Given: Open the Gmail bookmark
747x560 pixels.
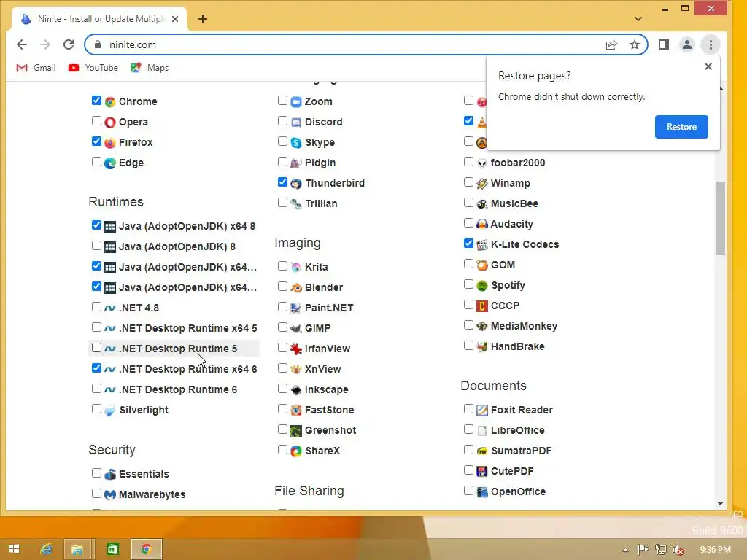Looking at the screenshot, I should click(x=36, y=68).
